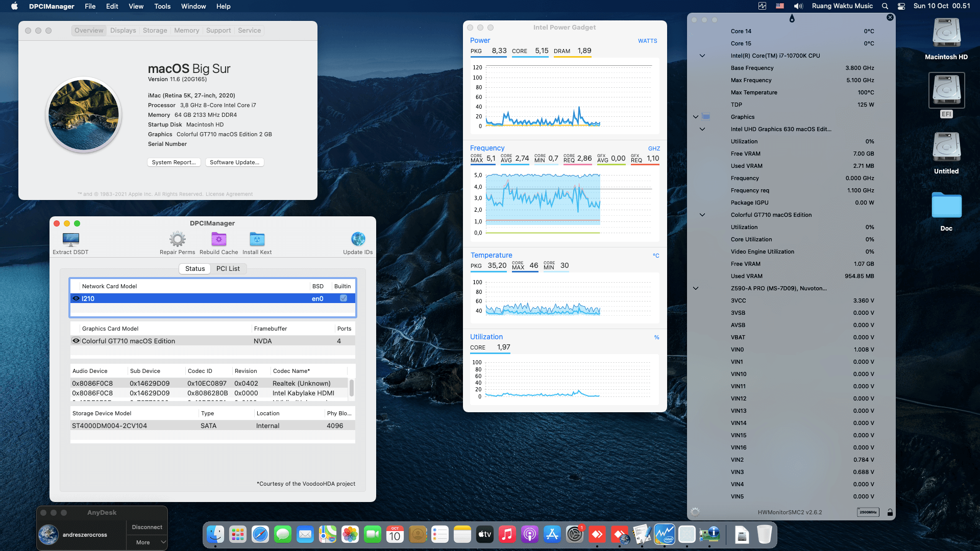Screen dimensions: 980x551
Task: Open Safari from the dock
Action: (260, 535)
